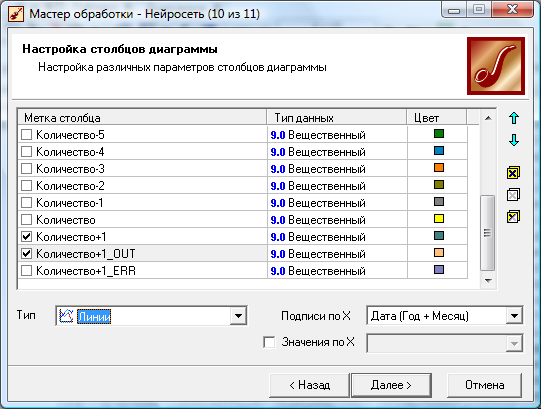
Task: Click the grayed deselect-all columns icon
Action: click(513, 195)
